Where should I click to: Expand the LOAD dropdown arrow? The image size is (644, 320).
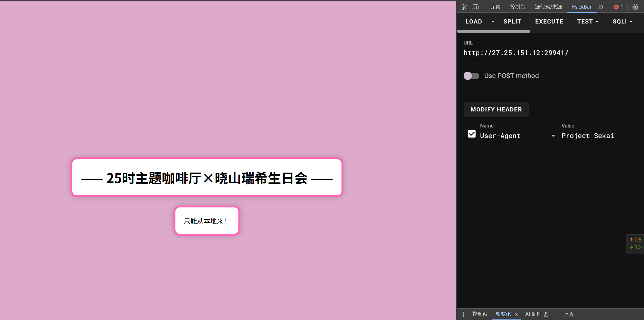(x=493, y=22)
